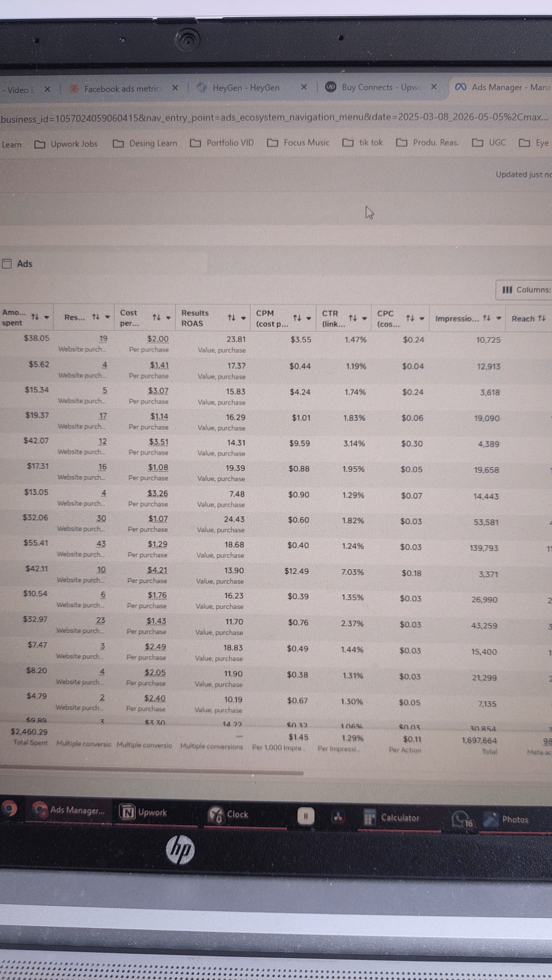This screenshot has width=552, height=980.
Task: Sort the Results ROAS column
Action: [x=232, y=318]
